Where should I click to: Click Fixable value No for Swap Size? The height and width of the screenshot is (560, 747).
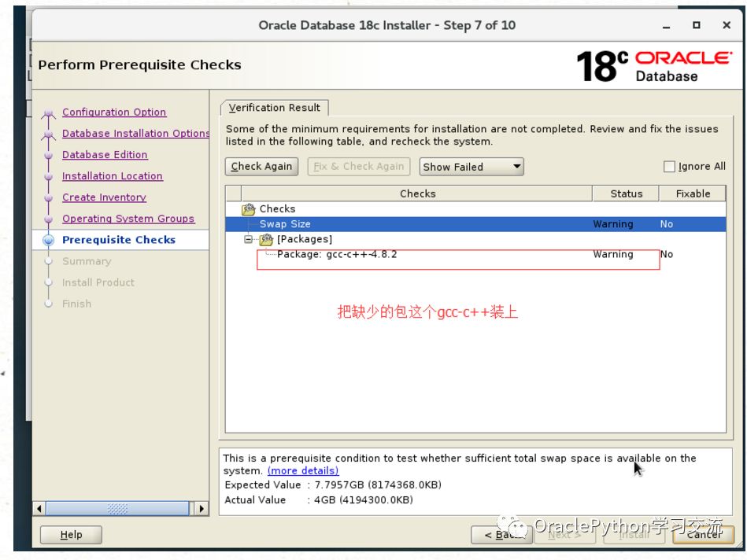667,224
